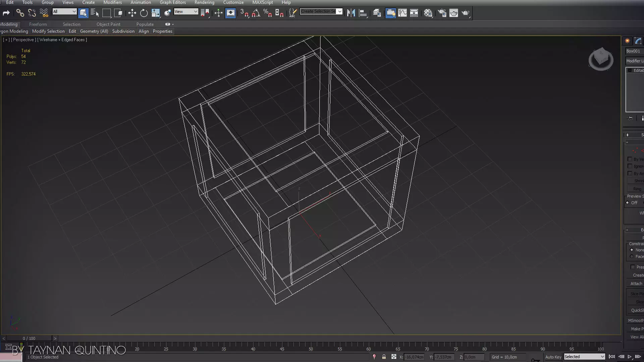Switch to the Freeform ribbon tab
Viewport: 644px width, 362px height.
click(38, 24)
